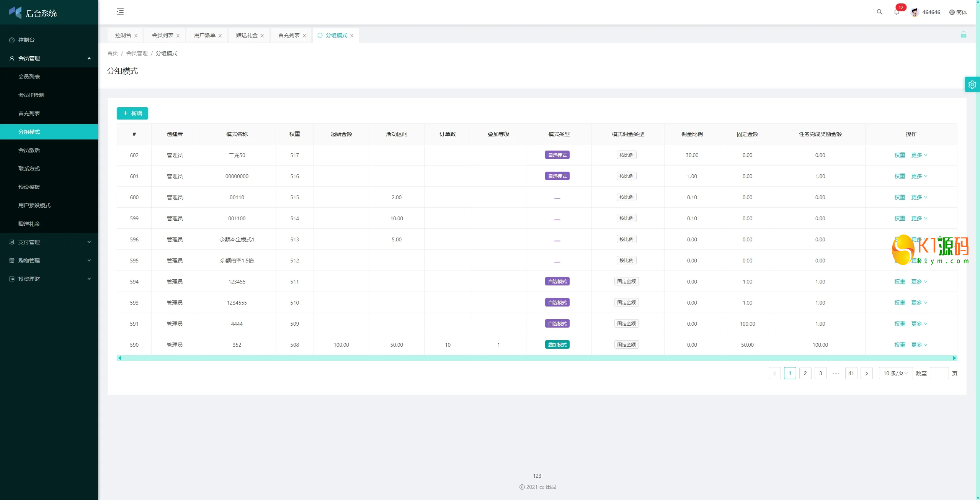The image size is (980, 500).
Task: Click the green lock icon
Action: [x=963, y=35]
